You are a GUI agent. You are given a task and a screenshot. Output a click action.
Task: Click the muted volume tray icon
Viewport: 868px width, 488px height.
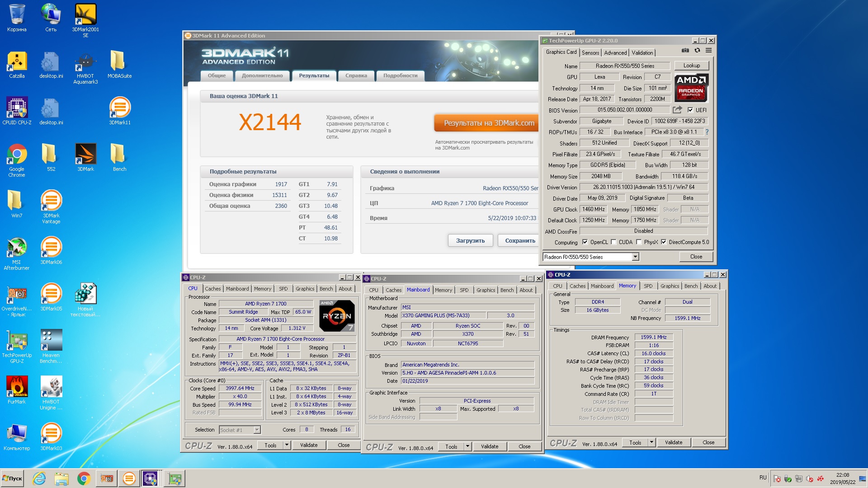coord(810,479)
